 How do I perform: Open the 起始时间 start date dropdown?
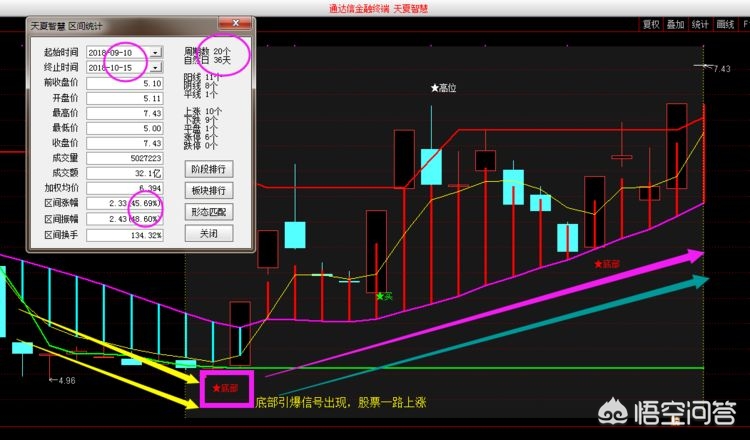tap(156, 51)
